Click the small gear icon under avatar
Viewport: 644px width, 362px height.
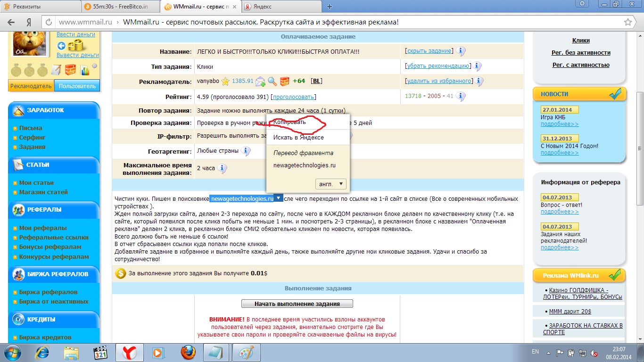94,66
